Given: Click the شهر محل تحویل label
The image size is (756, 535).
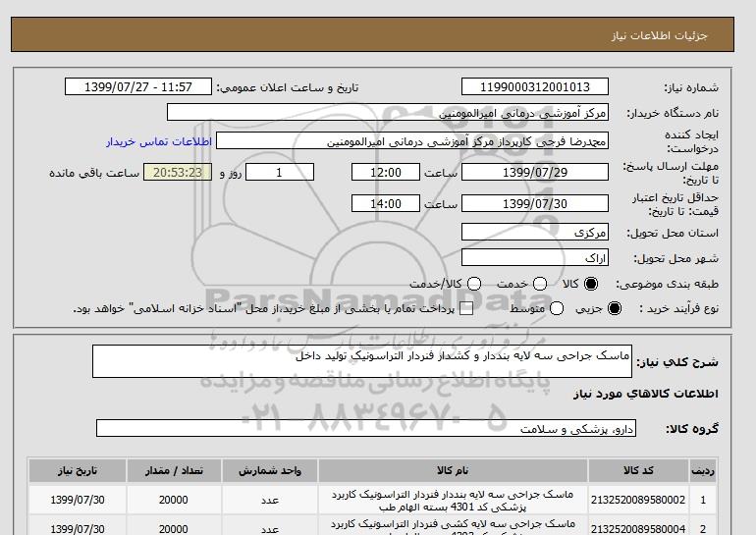Looking at the screenshot, I should [x=675, y=258].
